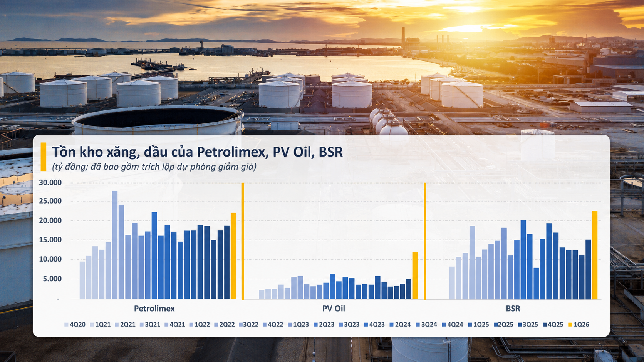Click the '2Q25' legend label
Viewport: 644px width, 362px height.
[506, 324]
